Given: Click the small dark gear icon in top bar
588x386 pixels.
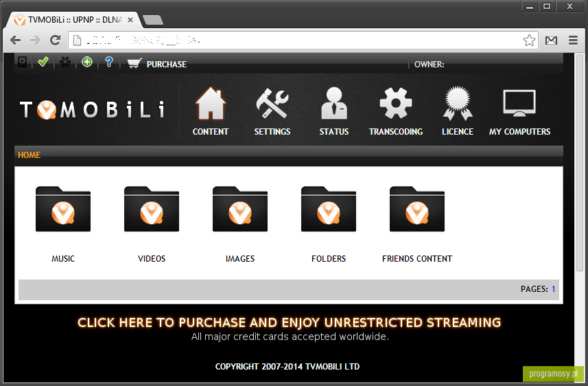Looking at the screenshot, I should pyautogui.click(x=65, y=62).
